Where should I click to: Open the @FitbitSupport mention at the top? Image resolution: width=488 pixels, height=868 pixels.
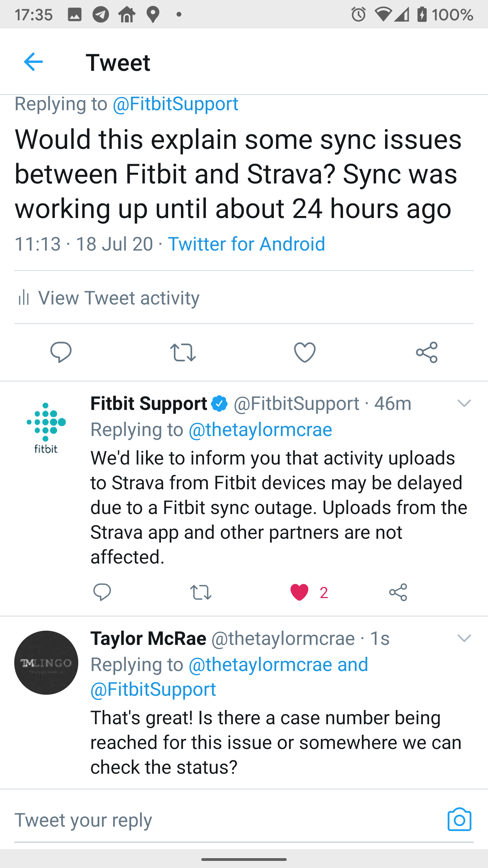pyautogui.click(x=175, y=104)
